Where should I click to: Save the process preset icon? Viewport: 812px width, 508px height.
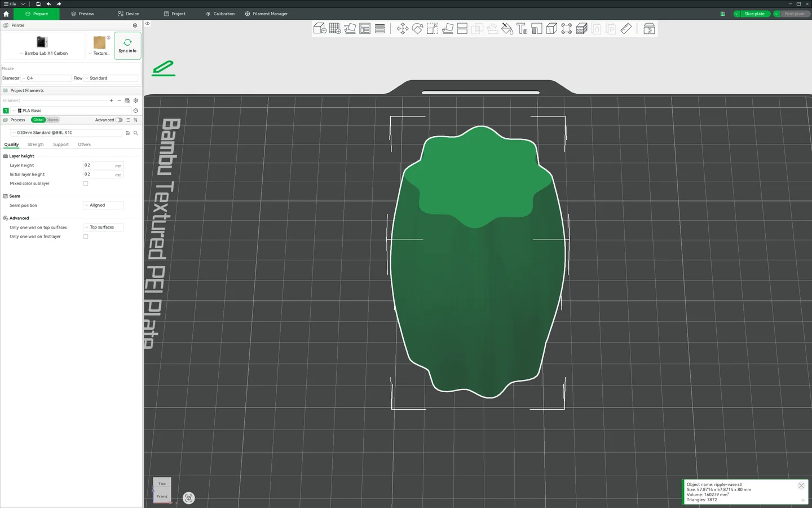coord(127,133)
